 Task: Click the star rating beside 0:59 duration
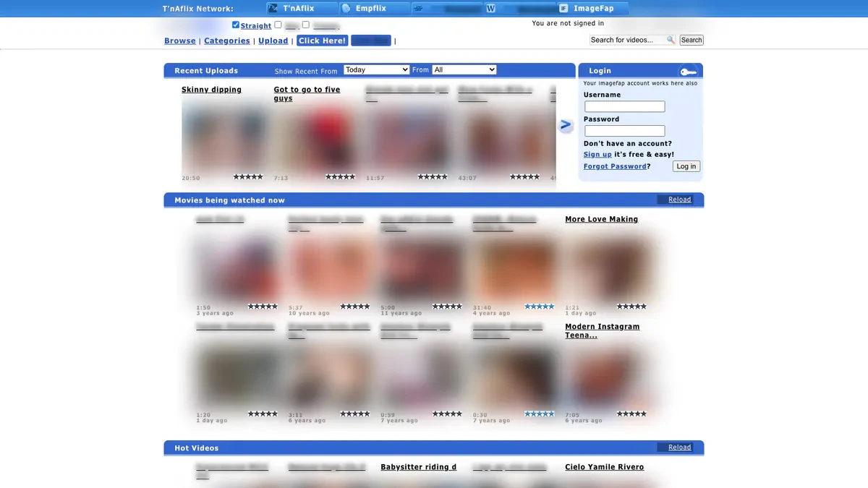pos(447,414)
